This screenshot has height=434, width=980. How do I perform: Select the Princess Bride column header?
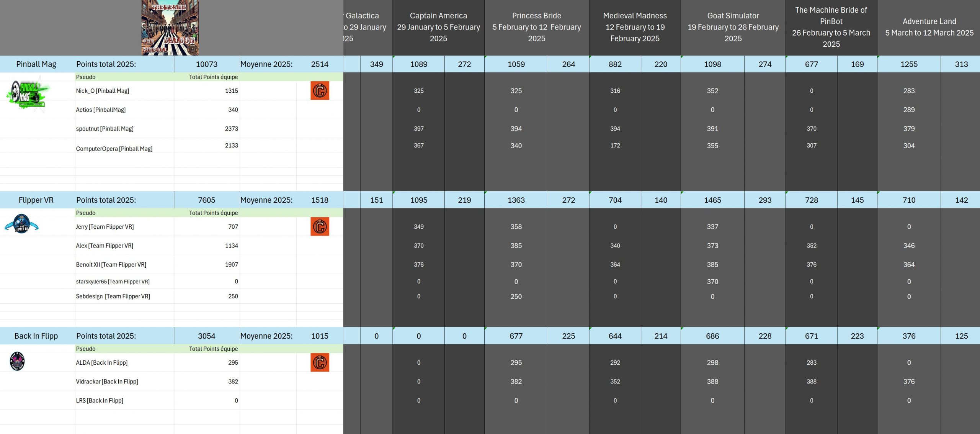pyautogui.click(x=536, y=27)
